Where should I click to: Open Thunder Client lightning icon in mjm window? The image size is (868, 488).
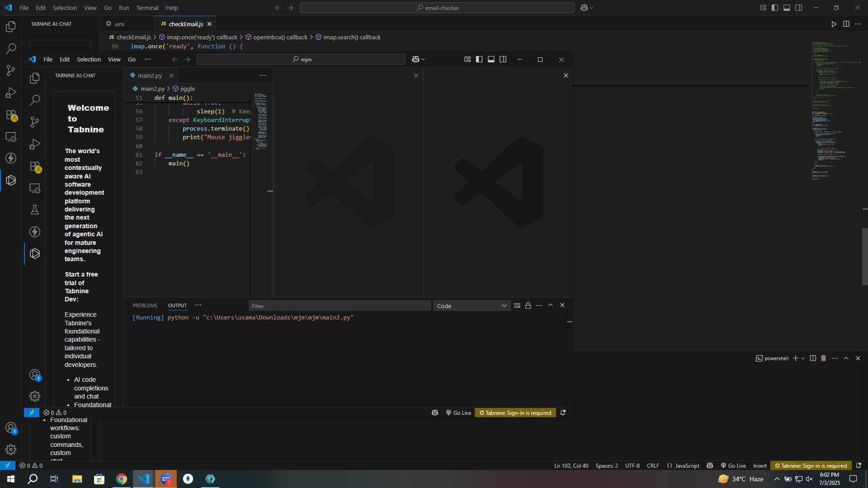[x=35, y=232]
